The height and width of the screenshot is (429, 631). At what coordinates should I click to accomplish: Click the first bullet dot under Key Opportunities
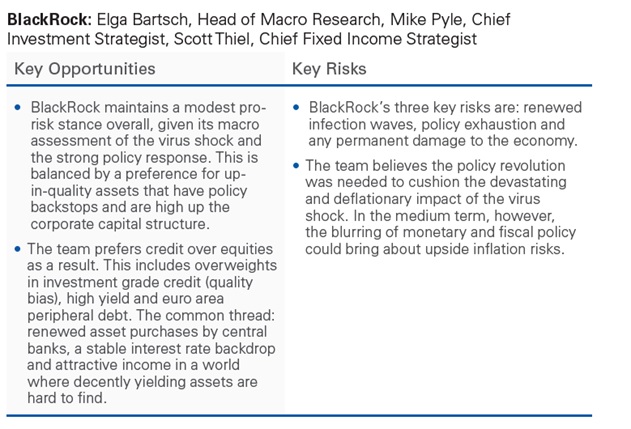[17, 107]
